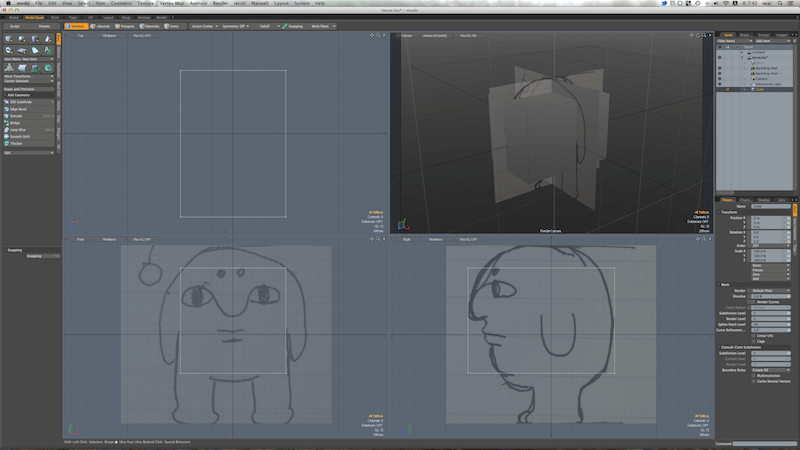Open the Vertex Map menu
Screen dimensions: 800x450
(171, 3)
